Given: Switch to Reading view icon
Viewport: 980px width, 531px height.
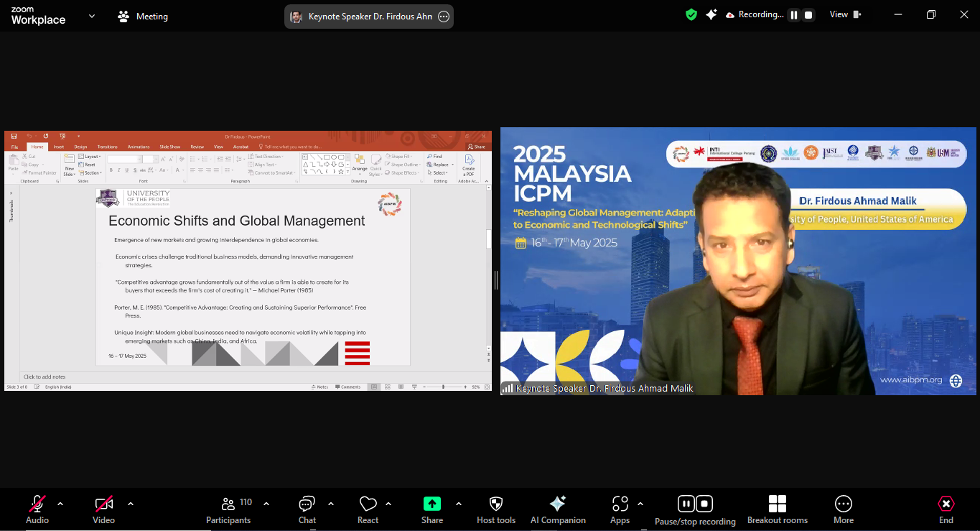Looking at the screenshot, I should click(x=401, y=387).
